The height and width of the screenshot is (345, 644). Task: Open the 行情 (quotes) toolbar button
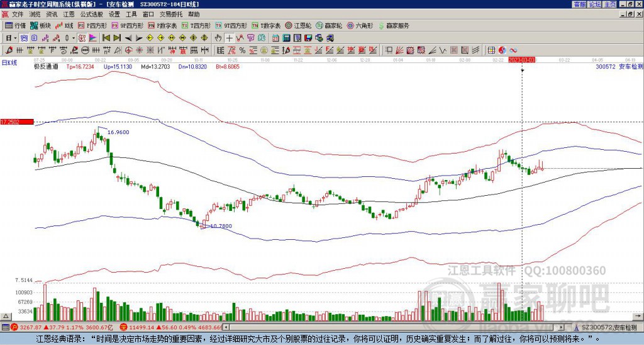15,25
